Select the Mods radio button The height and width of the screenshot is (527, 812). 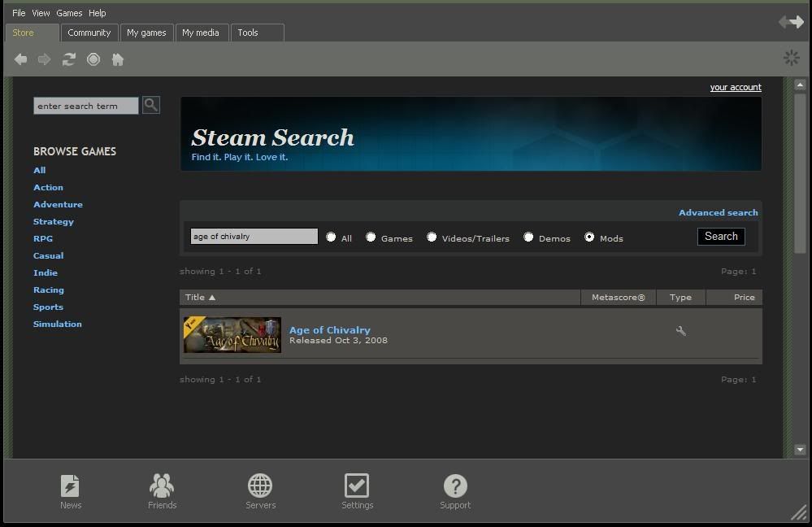click(x=589, y=237)
